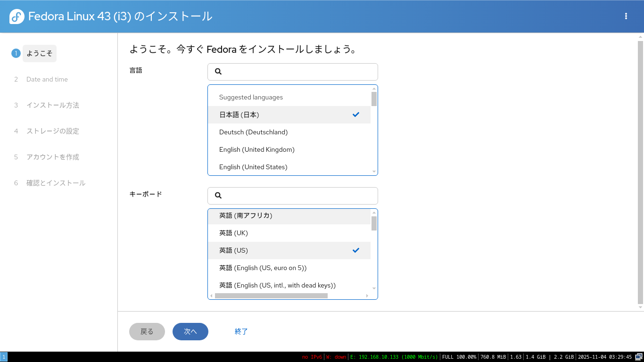Click the keyboard list scroll up arrow
The height and width of the screenshot is (362, 644).
(374, 213)
